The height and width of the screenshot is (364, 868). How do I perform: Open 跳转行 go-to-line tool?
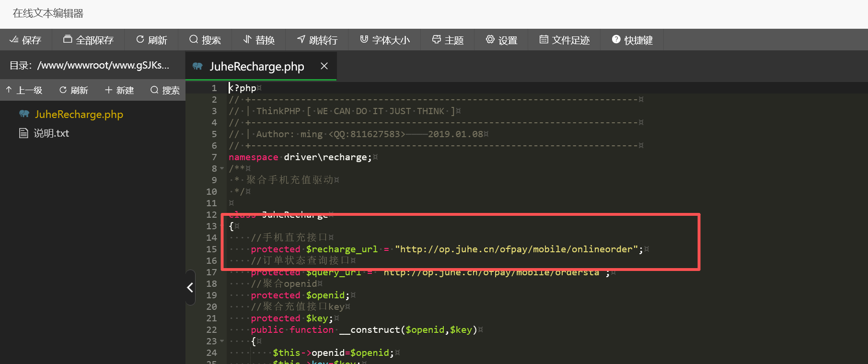point(317,40)
